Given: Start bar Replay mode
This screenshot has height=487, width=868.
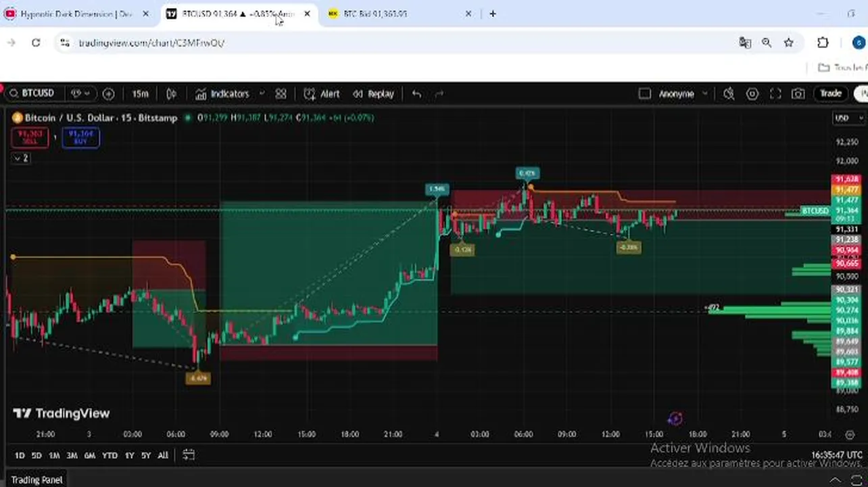Looking at the screenshot, I should point(374,94).
